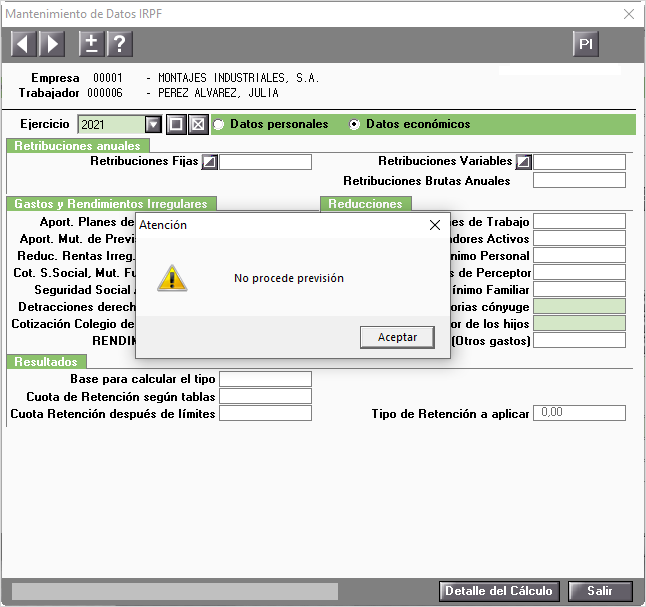Close the Atención dialog with X

(435, 225)
